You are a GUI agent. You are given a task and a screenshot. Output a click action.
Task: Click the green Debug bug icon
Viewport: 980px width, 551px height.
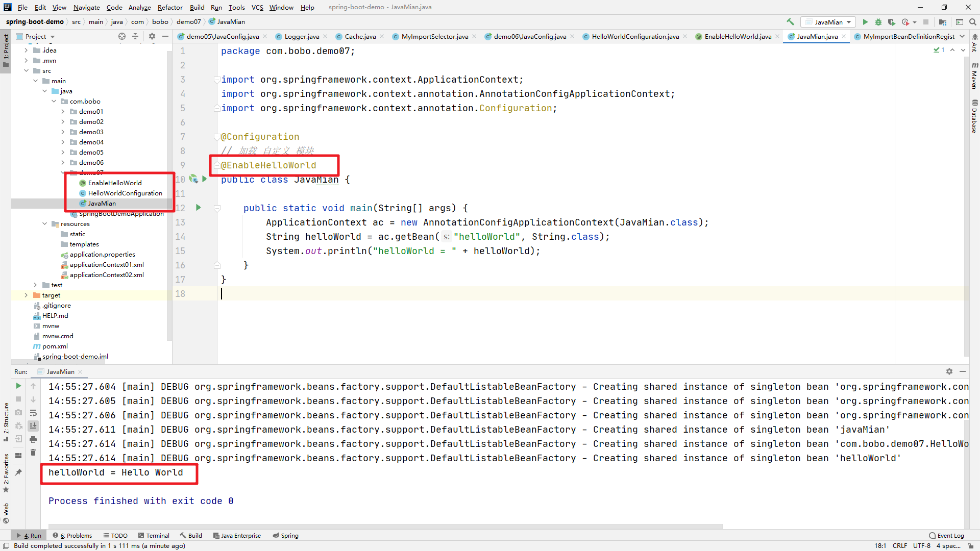(878, 22)
